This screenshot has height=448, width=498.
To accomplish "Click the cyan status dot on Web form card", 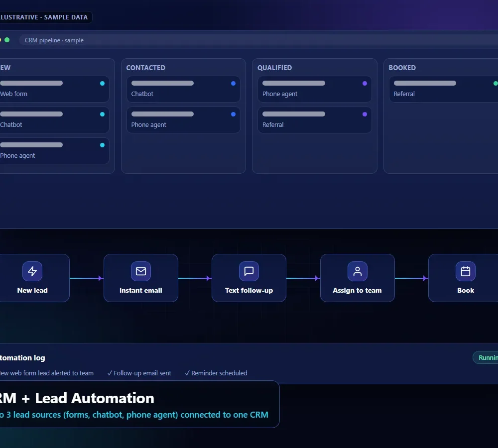I will [102, 84].
